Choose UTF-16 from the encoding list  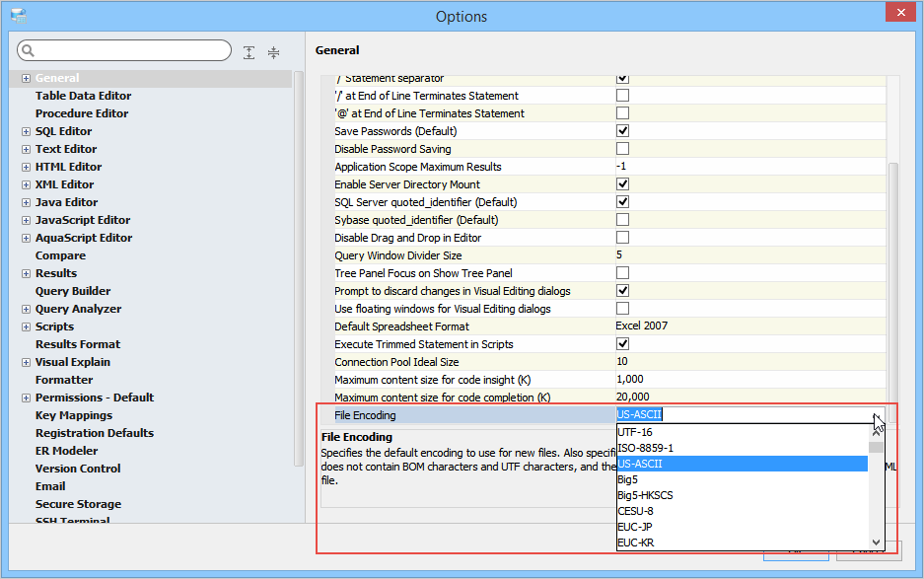tap(635, 432)
